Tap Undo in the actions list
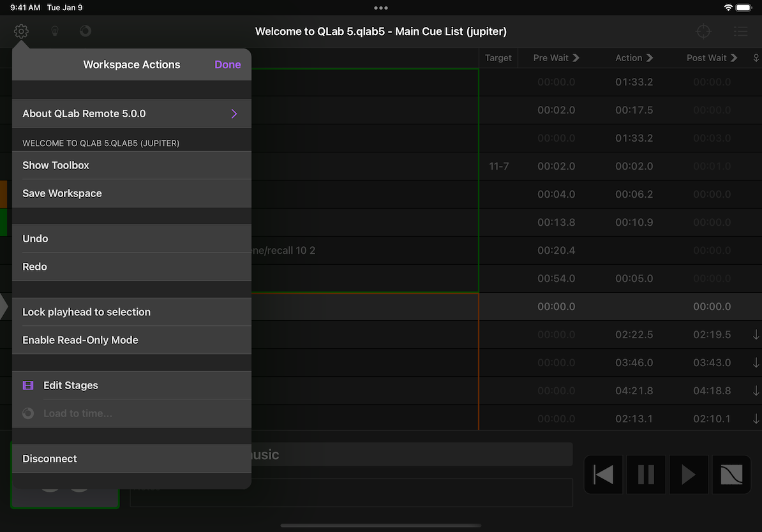 [x=35, y=238]
